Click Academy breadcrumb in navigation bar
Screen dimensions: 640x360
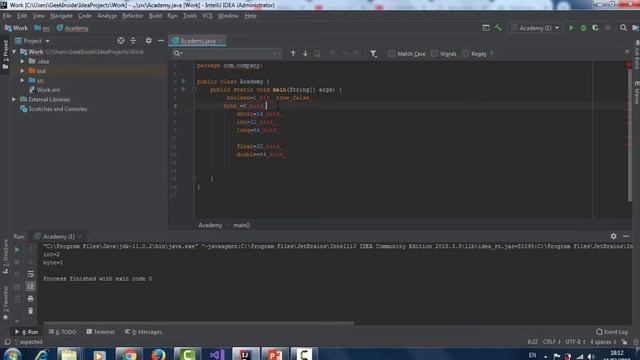tap(73, 28)
